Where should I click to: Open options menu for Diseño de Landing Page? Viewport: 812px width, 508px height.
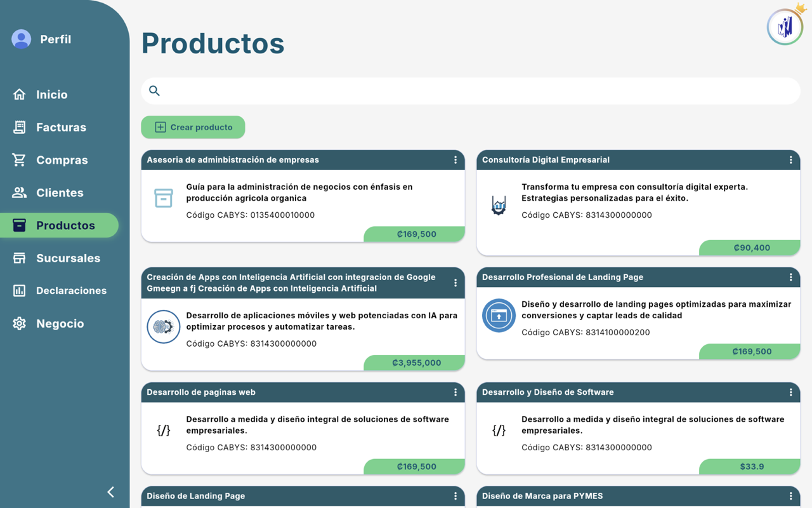(x=455, y=496)
